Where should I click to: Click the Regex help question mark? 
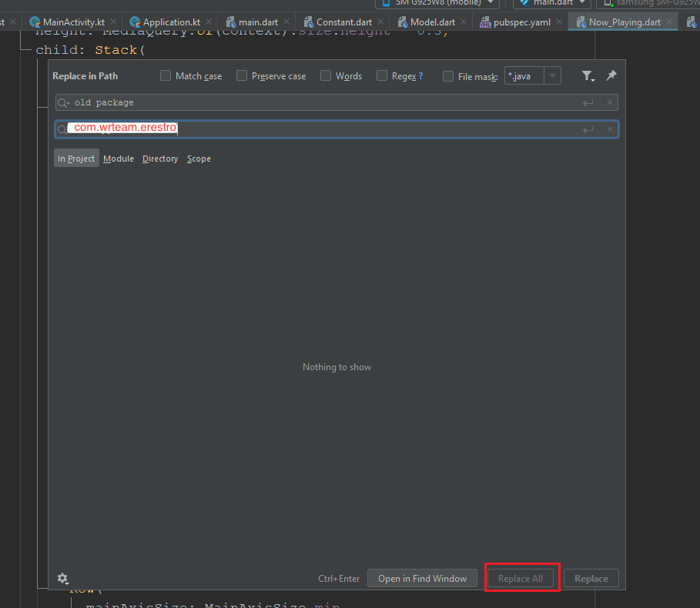(420, 76)
